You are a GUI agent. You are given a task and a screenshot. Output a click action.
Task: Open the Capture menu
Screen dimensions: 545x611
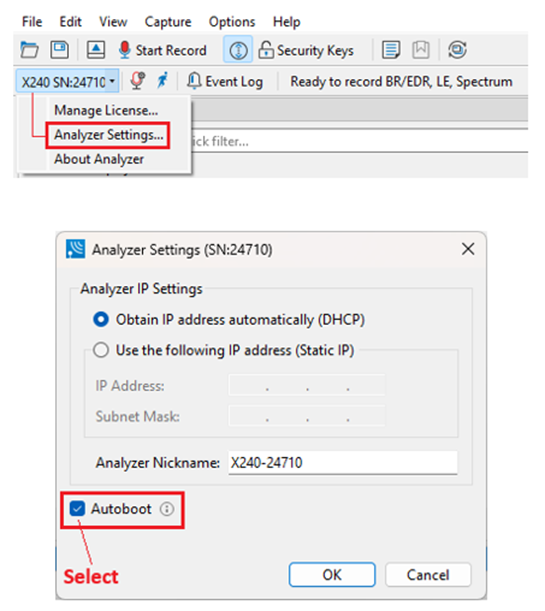click(x=168, y=22)
